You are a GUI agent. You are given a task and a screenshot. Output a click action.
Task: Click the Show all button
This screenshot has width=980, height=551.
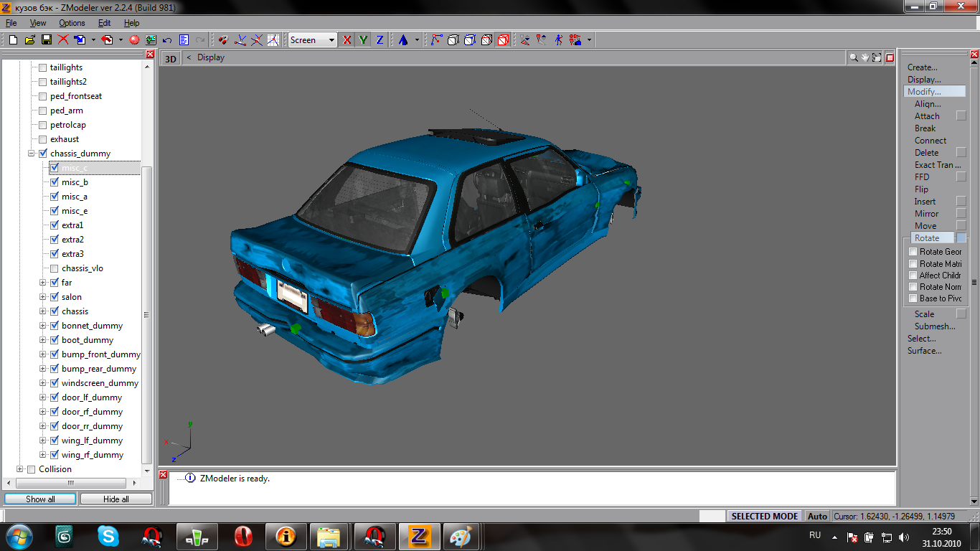[x=40, y=499]
